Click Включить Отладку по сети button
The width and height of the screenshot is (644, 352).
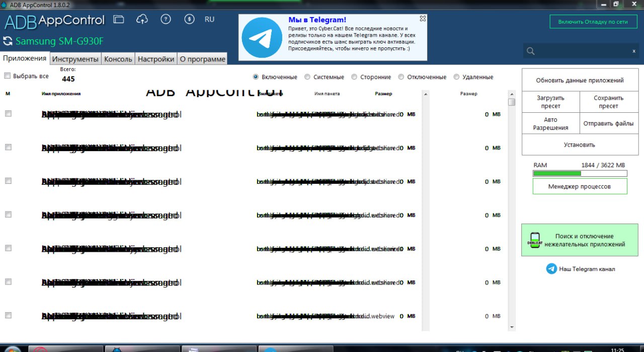593,22
